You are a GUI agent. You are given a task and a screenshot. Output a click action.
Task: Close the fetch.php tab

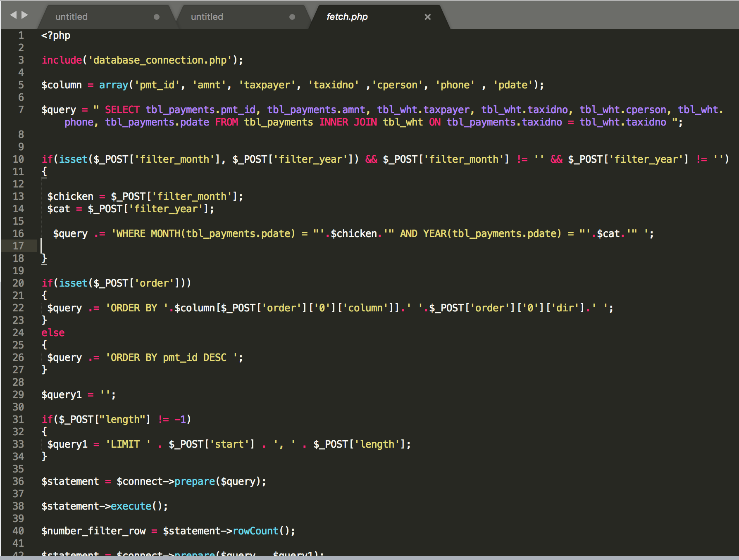click(427, 17)
